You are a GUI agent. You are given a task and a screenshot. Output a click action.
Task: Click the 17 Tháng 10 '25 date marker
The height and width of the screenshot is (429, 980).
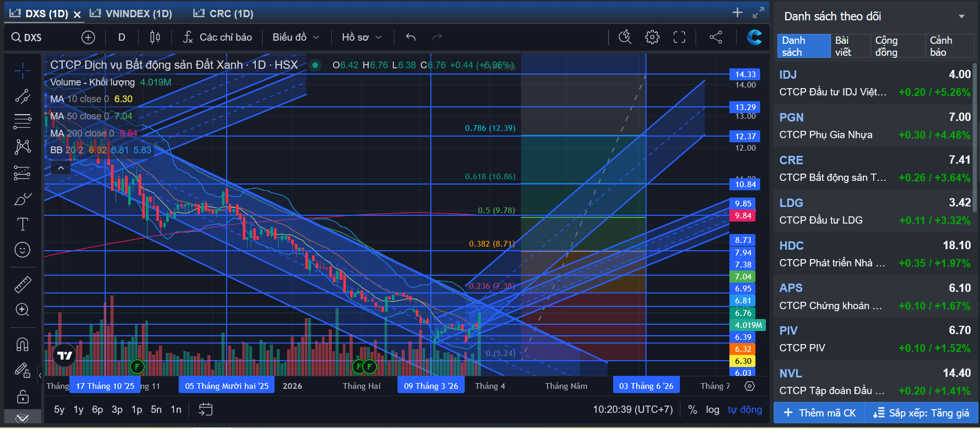tap(105, 386)
